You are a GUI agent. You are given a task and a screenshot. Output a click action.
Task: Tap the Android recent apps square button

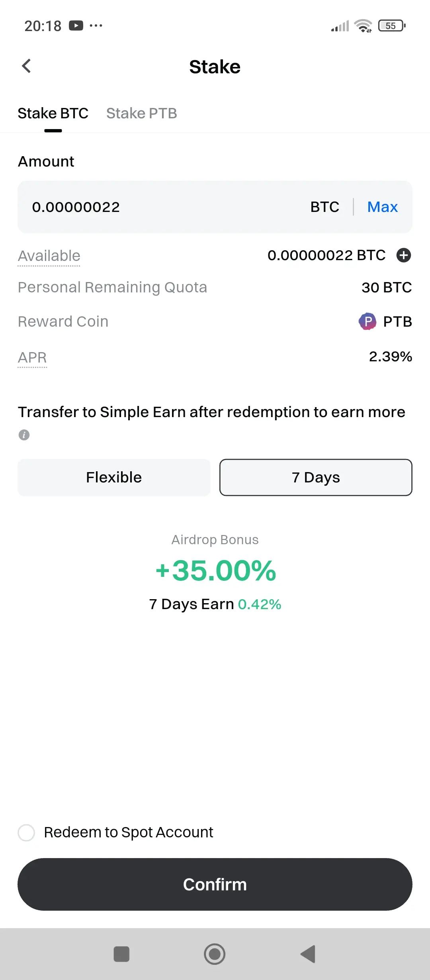coord(121,954)
